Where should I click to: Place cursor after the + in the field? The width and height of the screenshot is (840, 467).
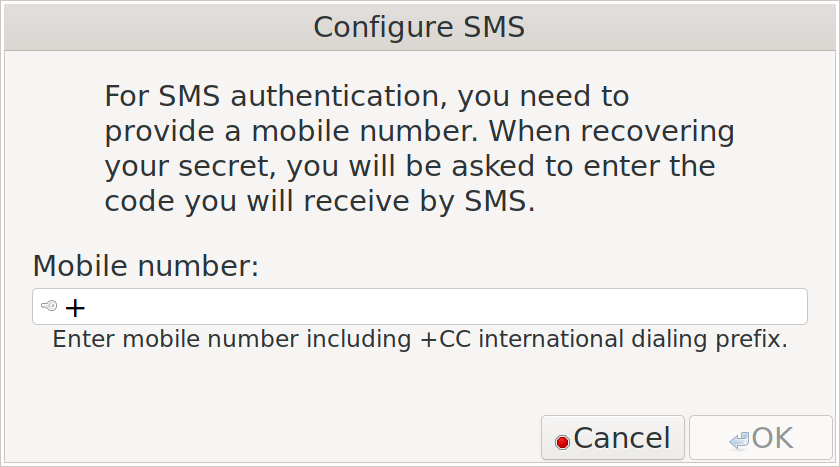[x=88, y=307]
